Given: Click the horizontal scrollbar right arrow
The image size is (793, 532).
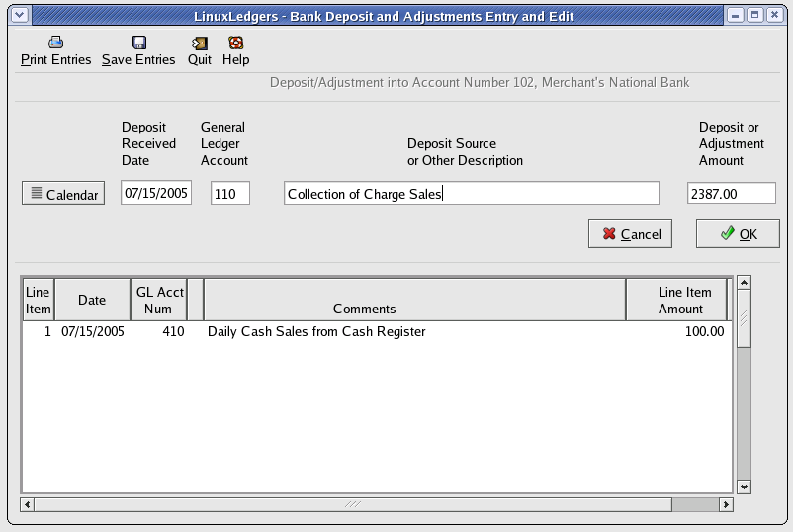Looking at the screenshot, I should click(726, 504).
